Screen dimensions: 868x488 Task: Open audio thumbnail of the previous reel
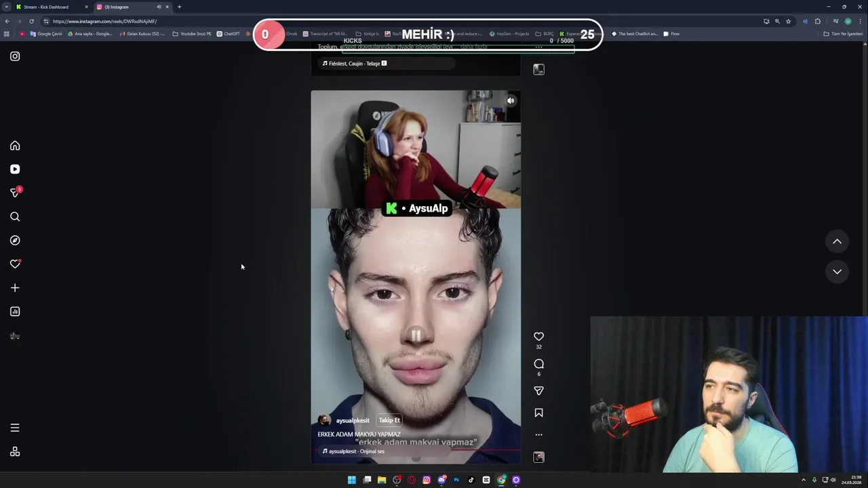tap(538, 70)
